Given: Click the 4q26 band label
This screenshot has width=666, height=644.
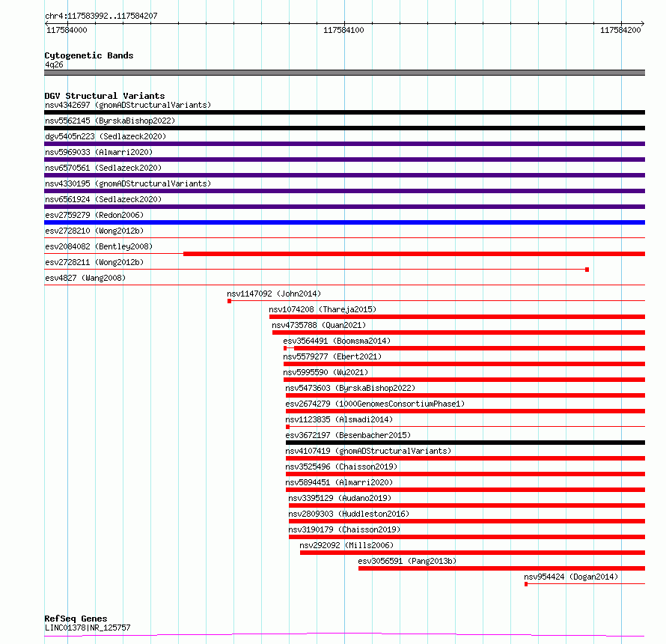Looking at the screenshot, I should 54,64.
